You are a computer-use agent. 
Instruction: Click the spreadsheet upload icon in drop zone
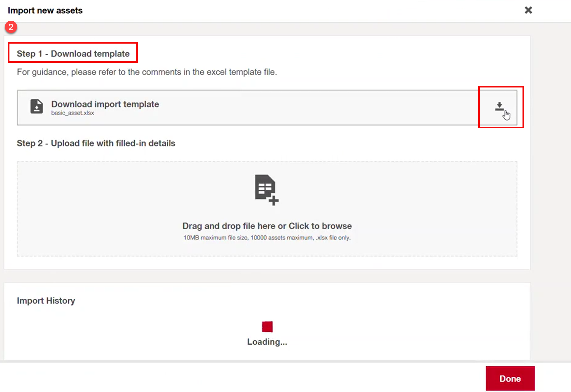(x=267, y=190)
